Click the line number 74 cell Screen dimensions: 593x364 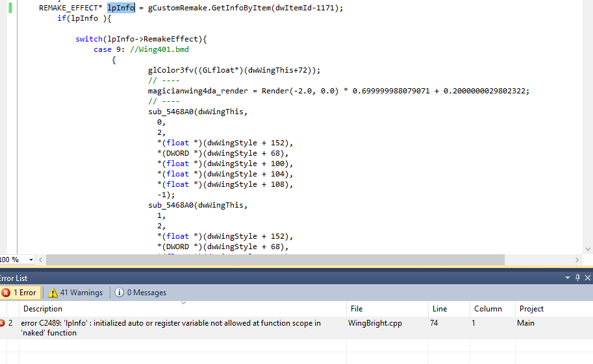tap(434, 323)
